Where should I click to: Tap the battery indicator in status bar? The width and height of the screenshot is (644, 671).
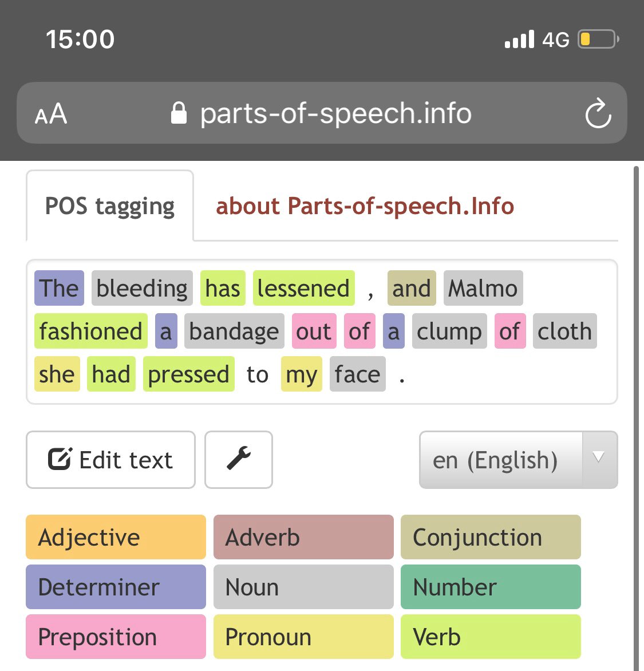598,40
